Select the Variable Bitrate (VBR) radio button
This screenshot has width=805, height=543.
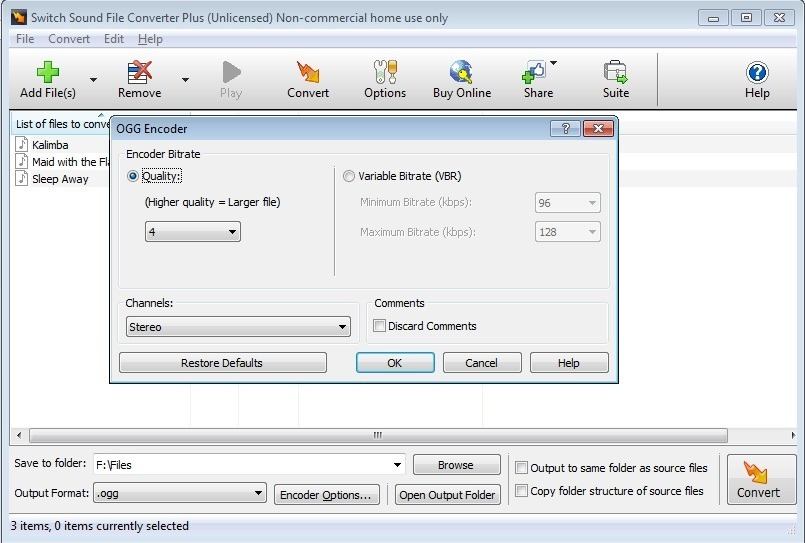point(349,176)
